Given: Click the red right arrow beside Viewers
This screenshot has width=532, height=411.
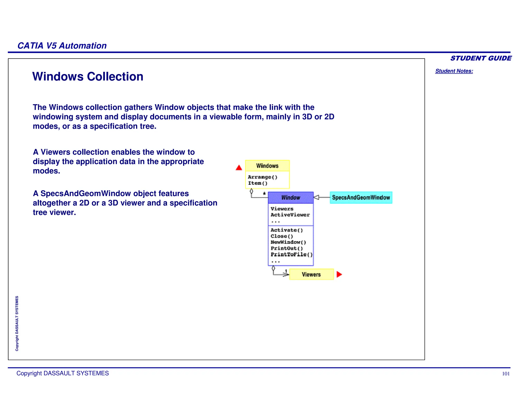Looking at the screenshot, I should click(339, 274).
